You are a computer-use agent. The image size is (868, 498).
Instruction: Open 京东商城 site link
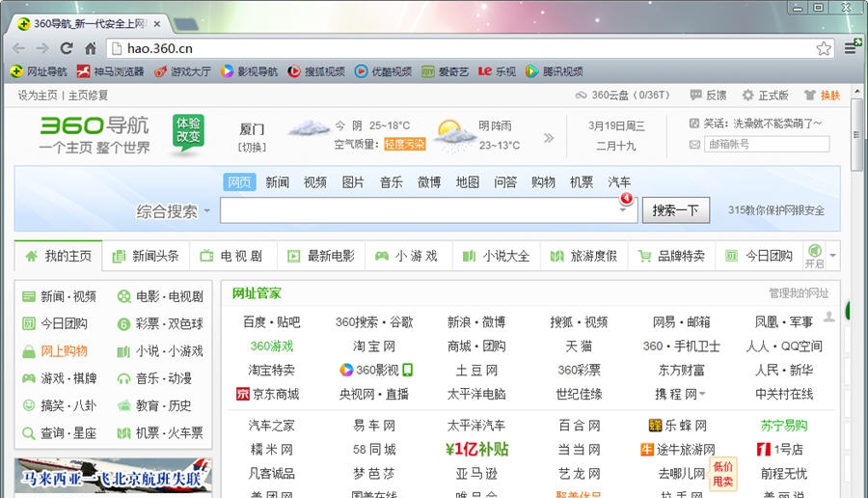click(268, 395)
